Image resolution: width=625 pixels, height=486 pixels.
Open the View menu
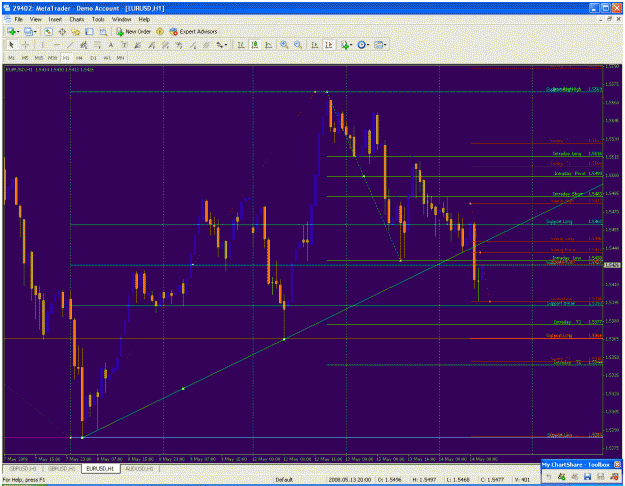pos(35,19)
